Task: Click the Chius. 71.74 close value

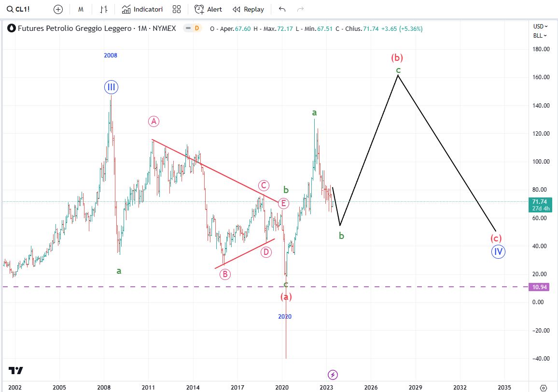Action: (x=357, y=29)
